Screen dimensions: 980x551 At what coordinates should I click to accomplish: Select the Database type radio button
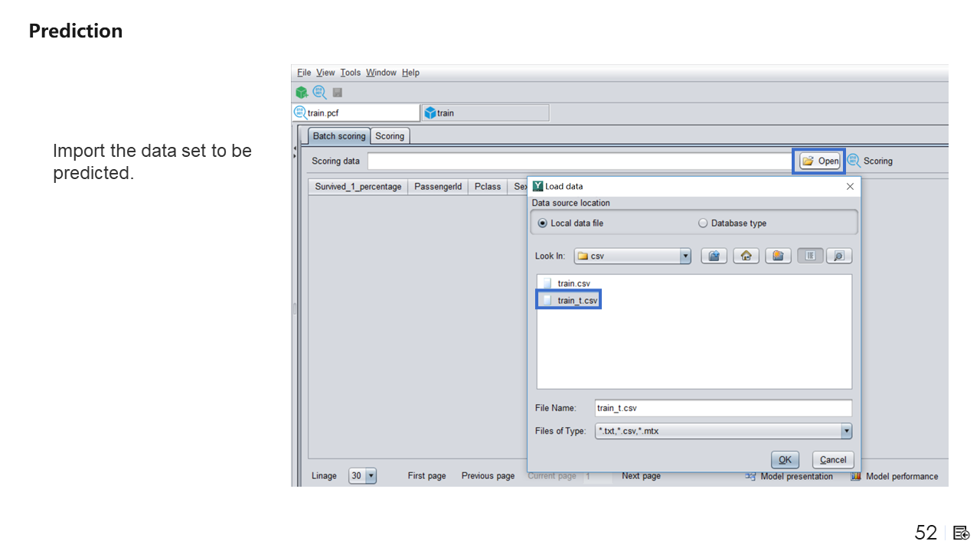[x=703, y=223]
